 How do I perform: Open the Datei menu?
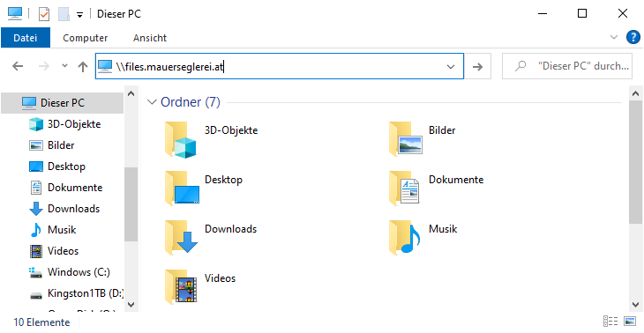click(x=26, y=38)
